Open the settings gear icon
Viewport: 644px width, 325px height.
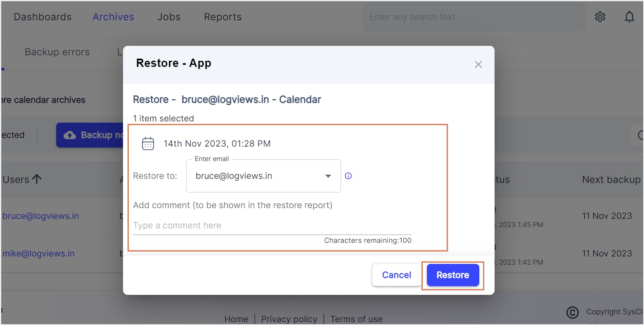click(600, 17)
